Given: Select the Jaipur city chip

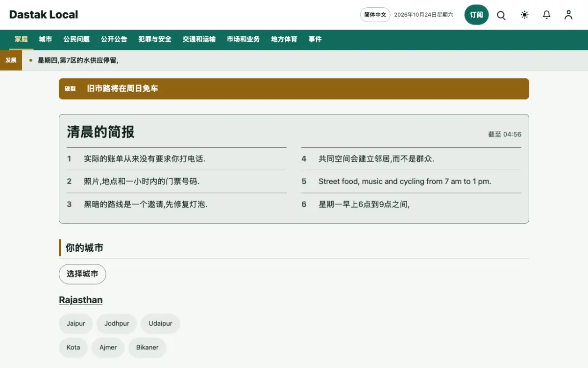Looking at the screenshot, I should tap(76, 324).
